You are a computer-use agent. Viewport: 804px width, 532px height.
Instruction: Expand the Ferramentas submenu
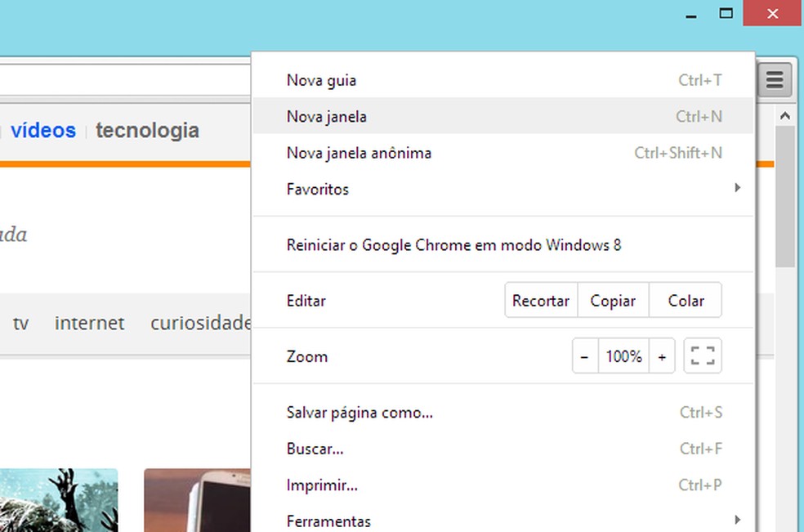click(x=328, y=521)
